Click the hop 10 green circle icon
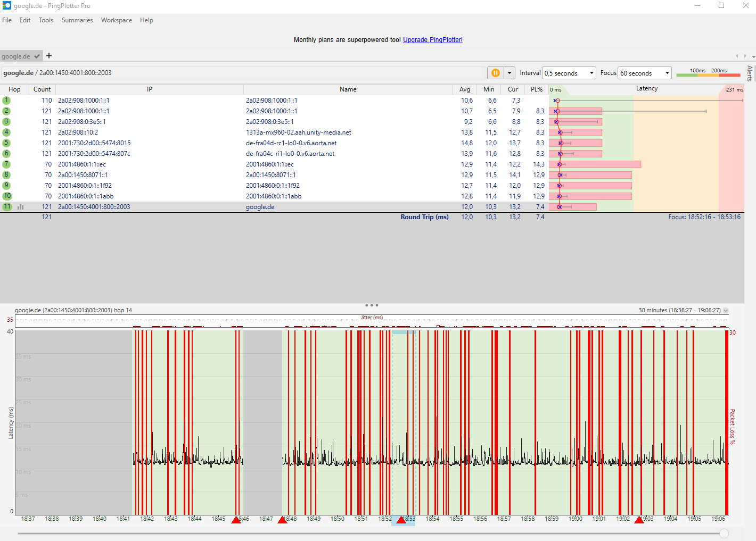 [x=7, y=196]
